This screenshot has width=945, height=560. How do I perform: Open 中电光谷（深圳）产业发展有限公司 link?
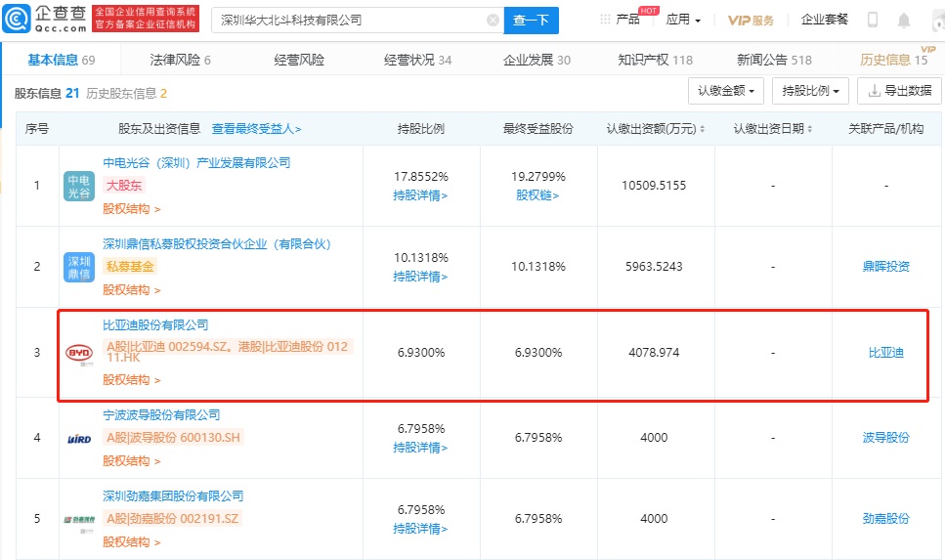(196, 163)
